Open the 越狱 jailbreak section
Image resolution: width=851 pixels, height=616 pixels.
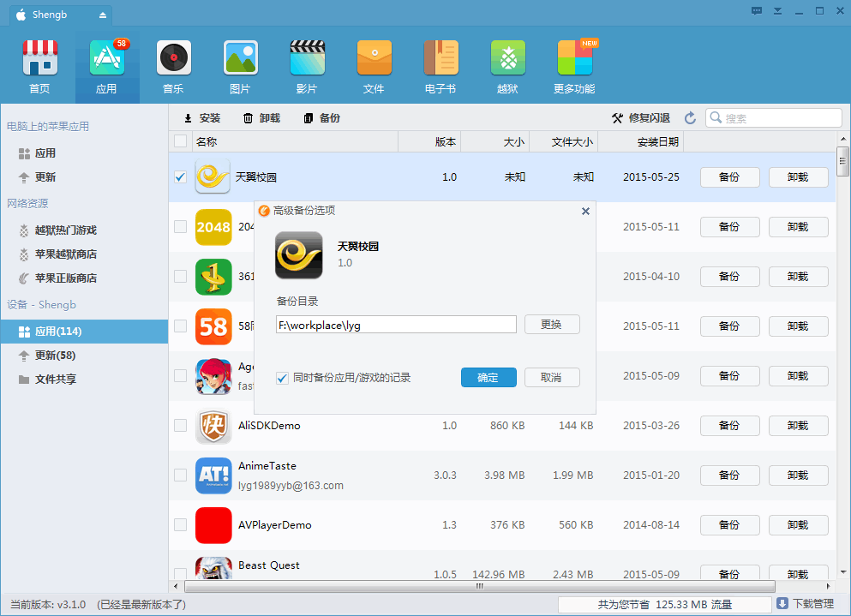point(507,66)
